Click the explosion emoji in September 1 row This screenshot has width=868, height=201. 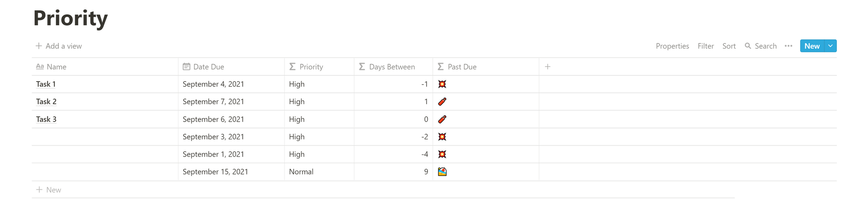pyautogui.click(x=442, y=154)
